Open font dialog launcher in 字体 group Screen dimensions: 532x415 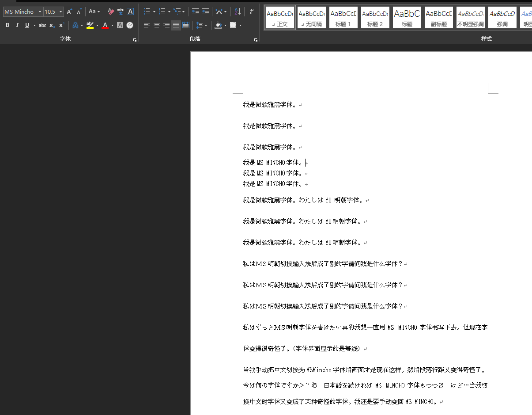(x=135, y=40)
